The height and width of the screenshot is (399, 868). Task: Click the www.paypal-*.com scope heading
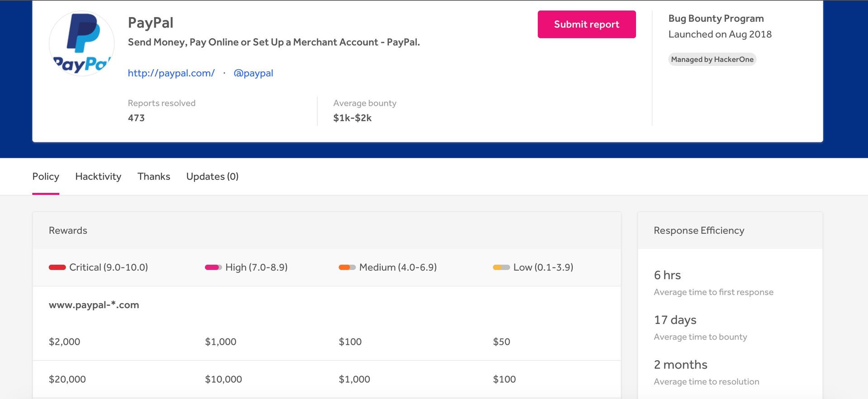94,305
